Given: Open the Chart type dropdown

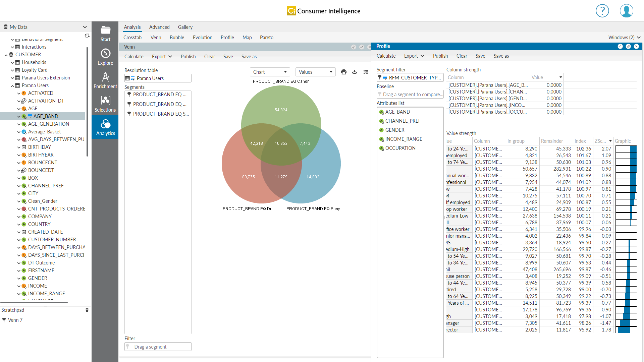Looking at the screenshot, I should tap(270, 72).
